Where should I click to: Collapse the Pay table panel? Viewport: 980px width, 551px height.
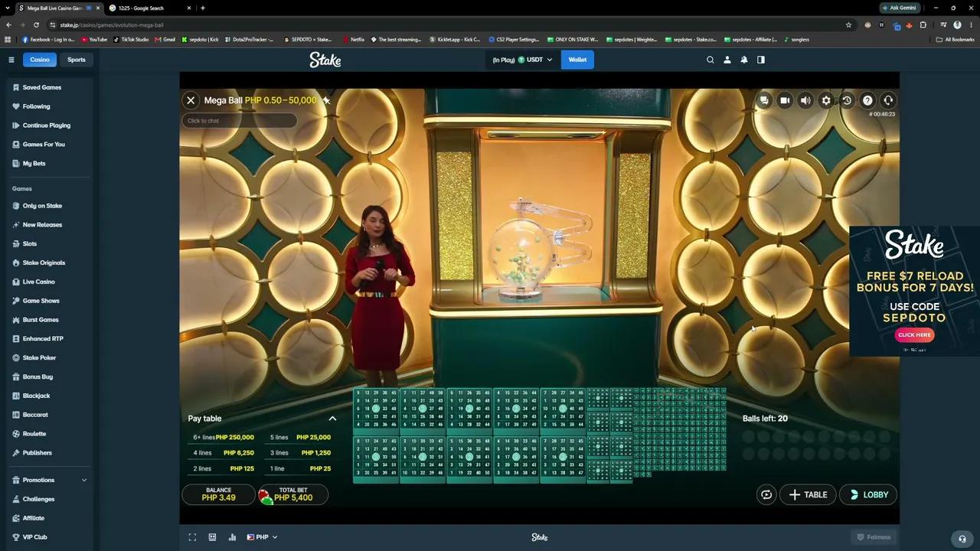click(332, 419)
